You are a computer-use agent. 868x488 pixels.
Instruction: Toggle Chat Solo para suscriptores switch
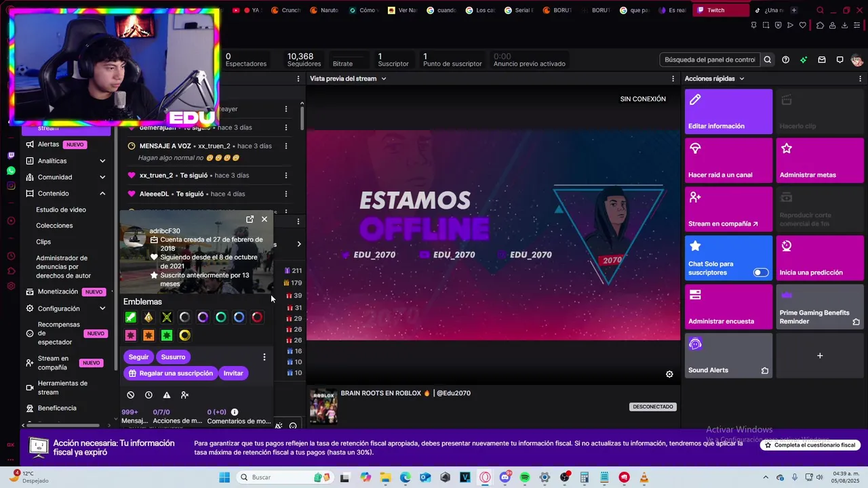[761, 272]
